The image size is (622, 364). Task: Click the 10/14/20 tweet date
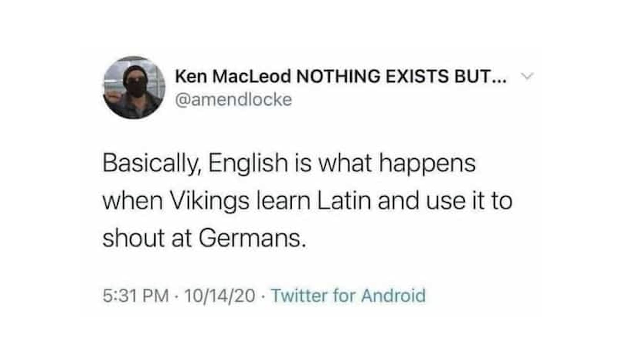pyautogui.click(x=220, y=295)
